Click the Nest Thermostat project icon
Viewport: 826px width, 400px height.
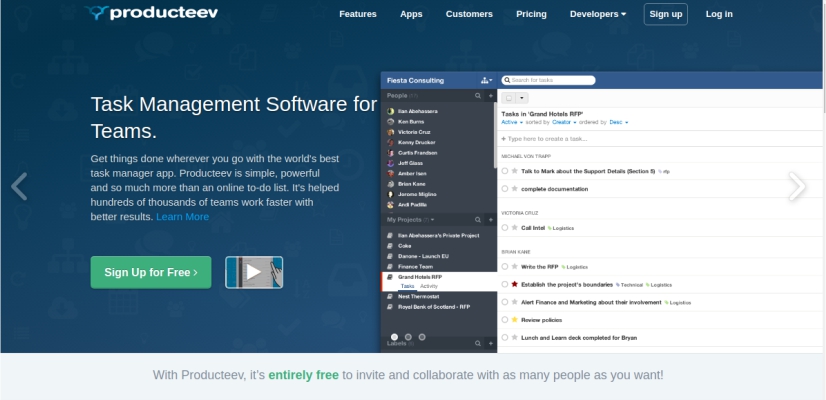point(390,296)
